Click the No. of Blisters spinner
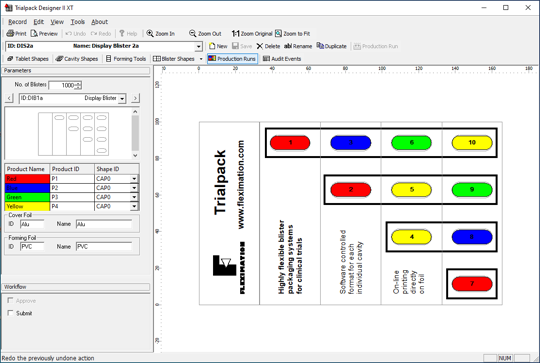This screenshot has width=540, height=363. click(x=79, y=85)
